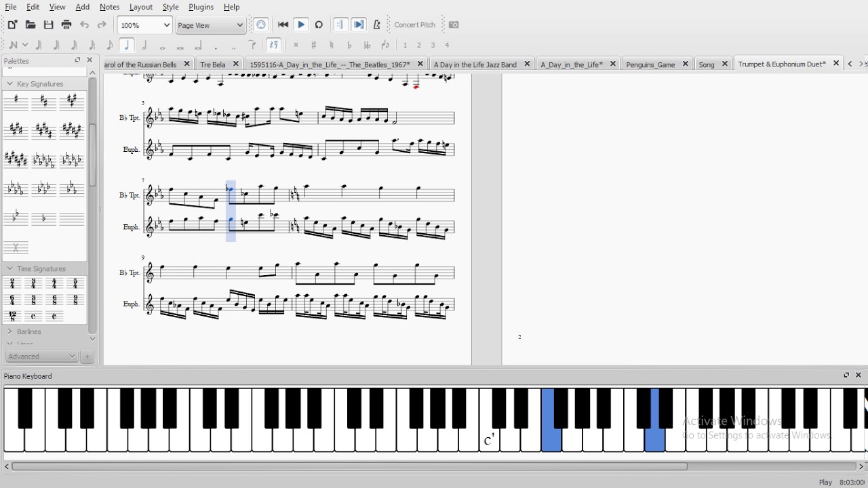Viewport: 868px width, 488px height.
Task: Open the Style menu
Action: (170, 7)
